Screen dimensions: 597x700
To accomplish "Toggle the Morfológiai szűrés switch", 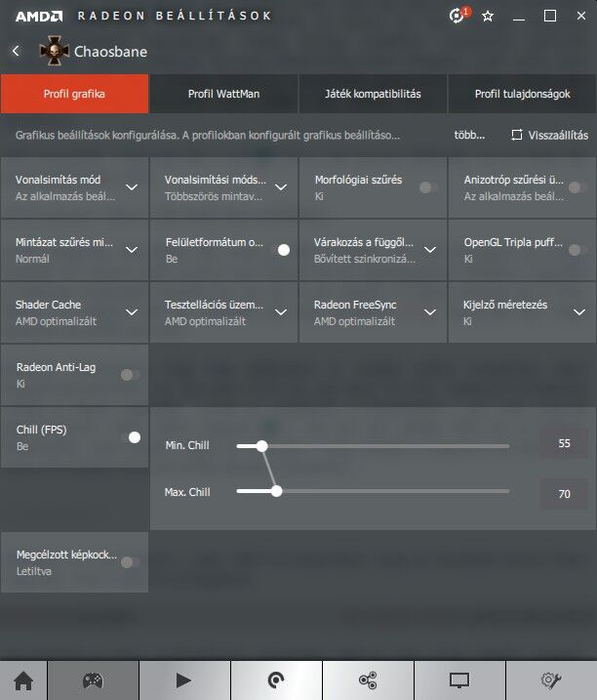I will click(427, 187).
